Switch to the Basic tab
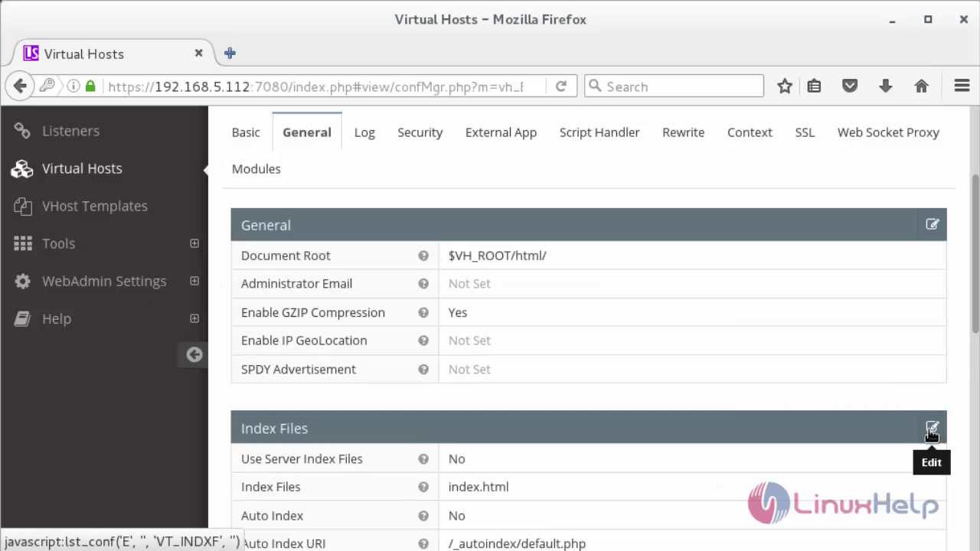This screenshot has width=980, height=551. pos(246,132)
